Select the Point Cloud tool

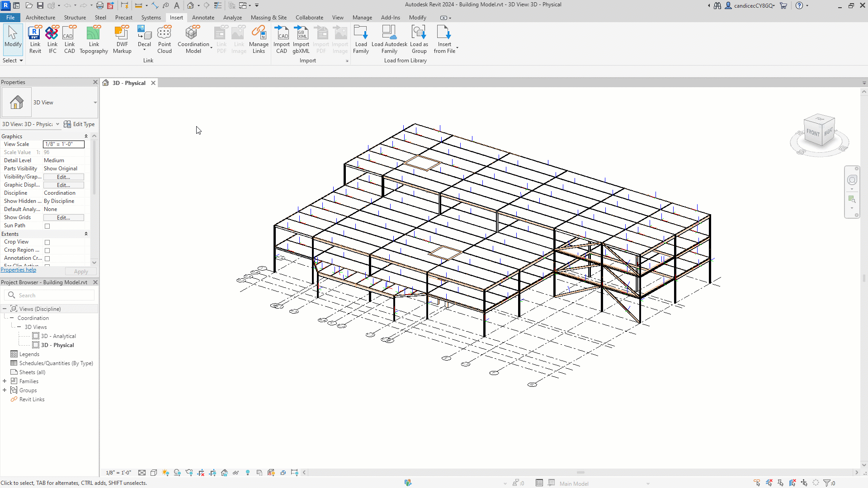coord(164,39)
